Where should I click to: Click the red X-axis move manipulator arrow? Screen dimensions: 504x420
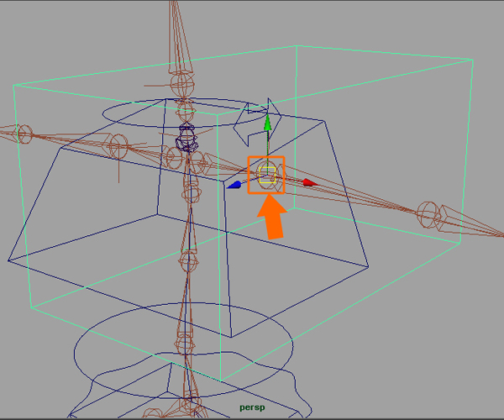pyautogui.click(x=310, y=183)
